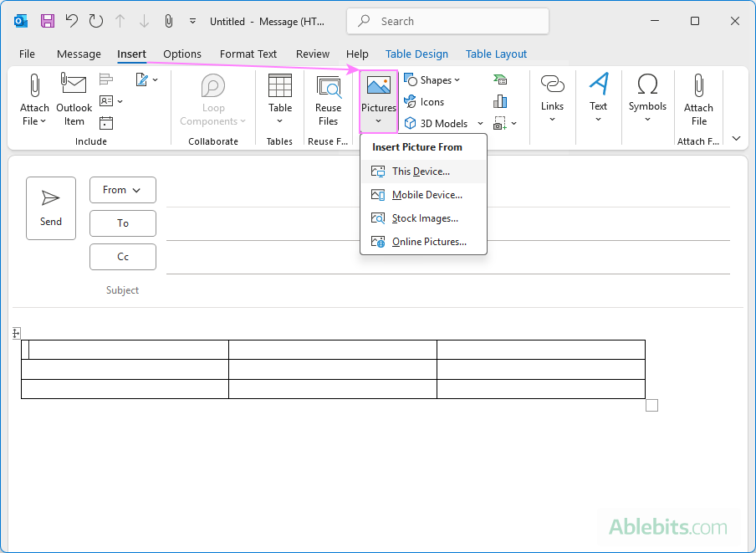This screenshot has width=756, height=553.
Task: Switch to the Format Text tab
Action: pyautogui.click(x=248, y=54)
